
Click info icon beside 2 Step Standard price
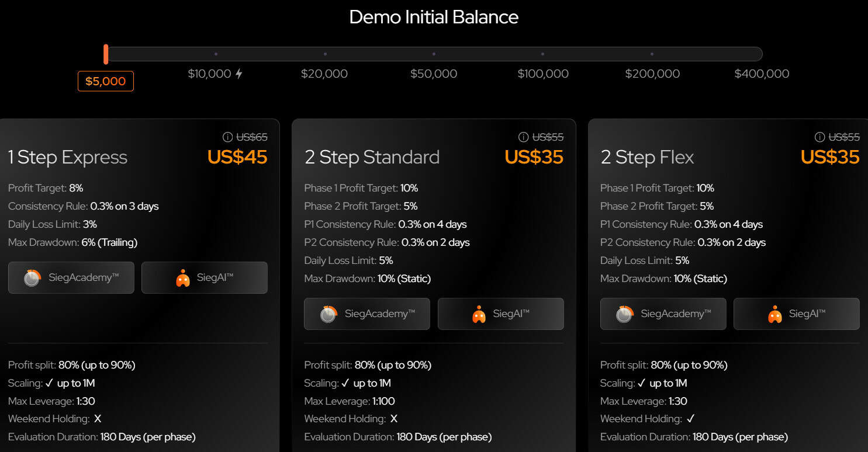523,137
